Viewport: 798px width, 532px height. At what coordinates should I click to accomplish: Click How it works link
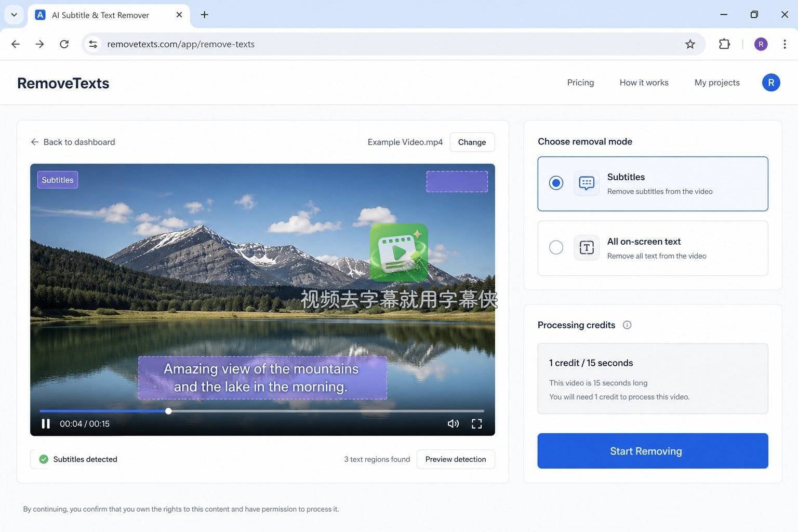pos(644,83)
